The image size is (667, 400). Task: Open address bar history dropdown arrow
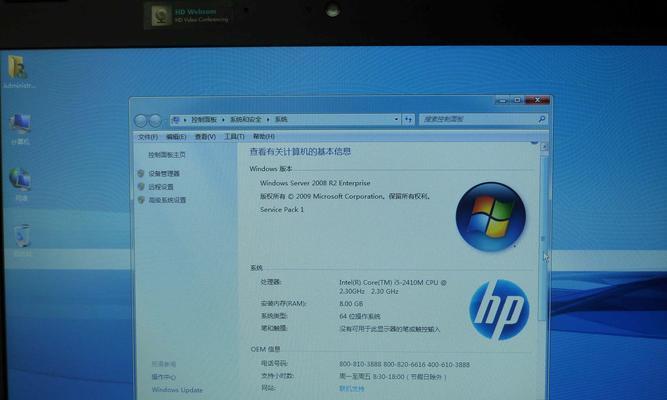(x=396, y=119)
